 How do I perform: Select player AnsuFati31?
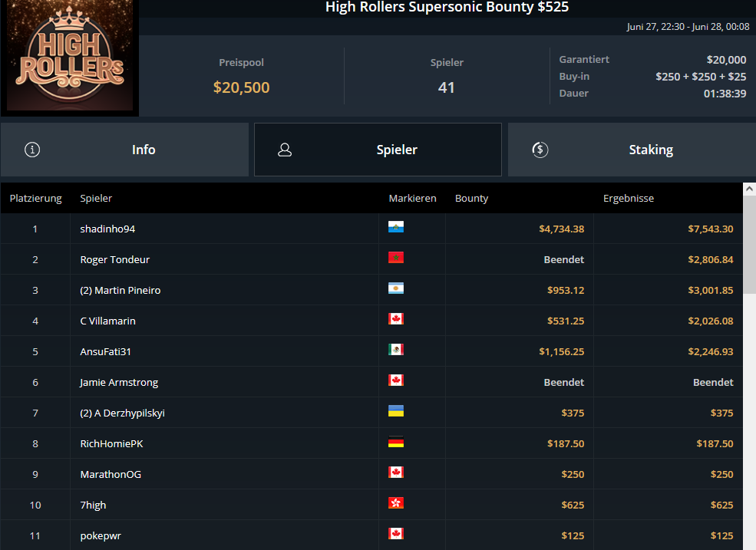point(106,351)
